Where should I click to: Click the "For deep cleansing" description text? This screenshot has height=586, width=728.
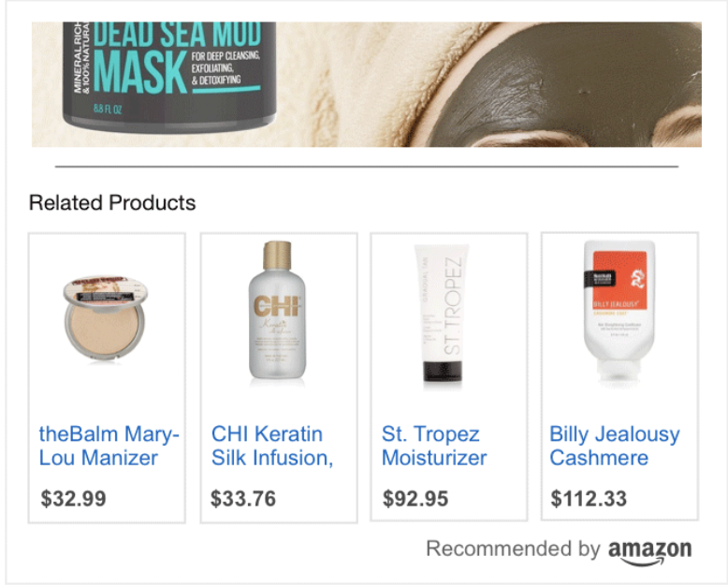pos(226,58)
